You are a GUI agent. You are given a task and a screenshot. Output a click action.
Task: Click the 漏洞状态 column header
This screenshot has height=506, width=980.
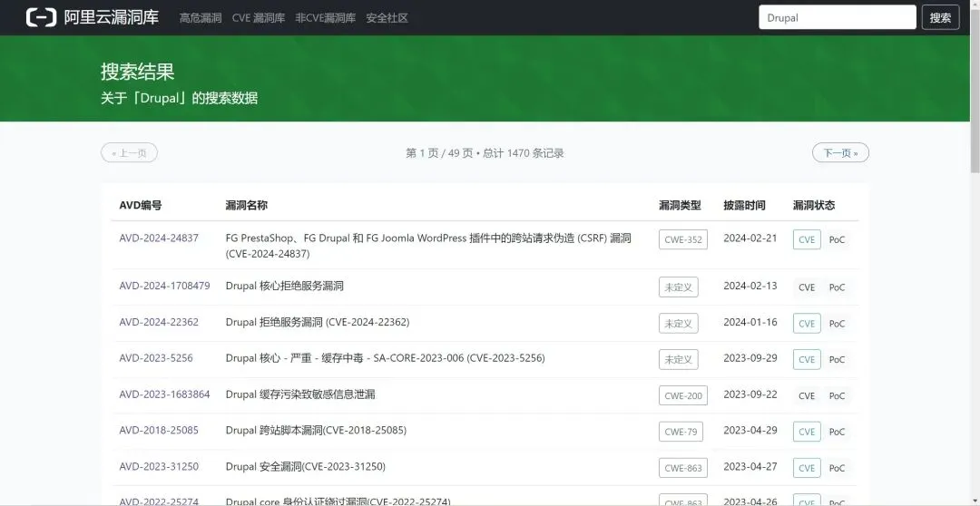click(814, 206)
